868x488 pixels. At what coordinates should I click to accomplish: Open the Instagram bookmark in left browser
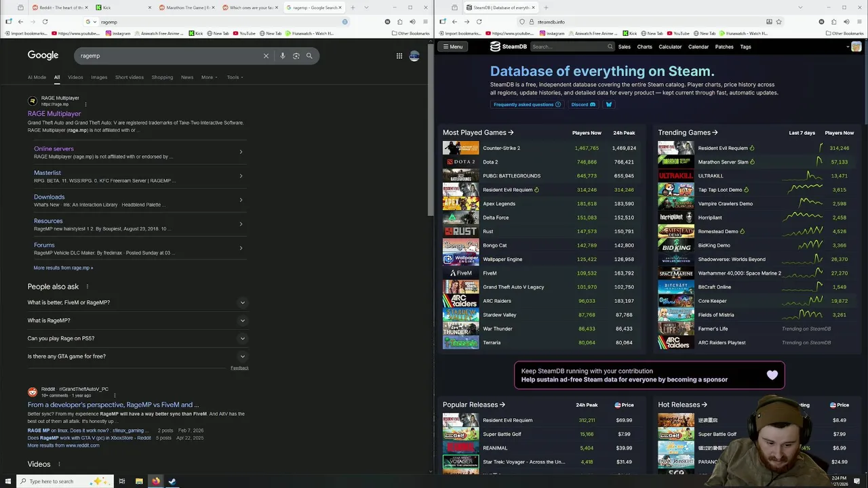click(118, 33)
